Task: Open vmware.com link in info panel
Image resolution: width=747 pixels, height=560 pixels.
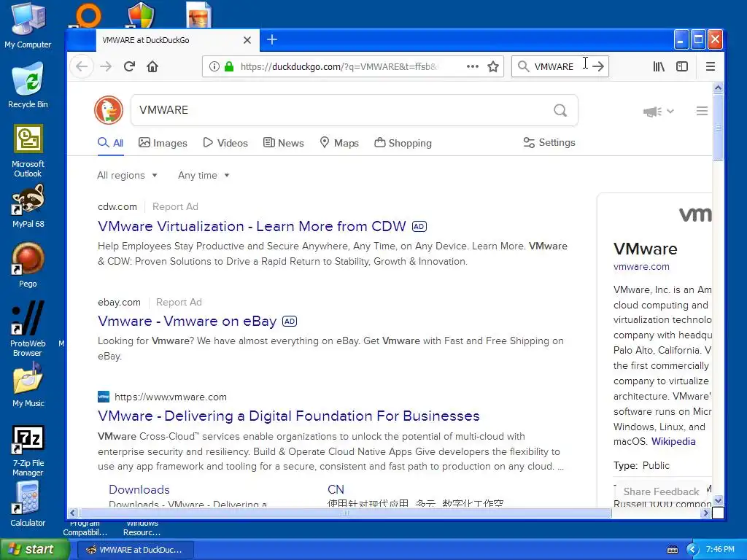Action: [641, 267]
